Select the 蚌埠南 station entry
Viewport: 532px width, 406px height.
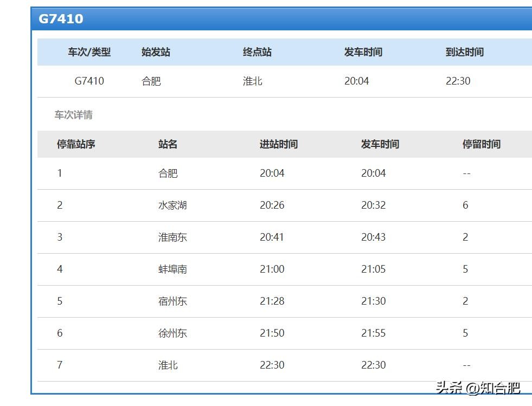point(172,269)
